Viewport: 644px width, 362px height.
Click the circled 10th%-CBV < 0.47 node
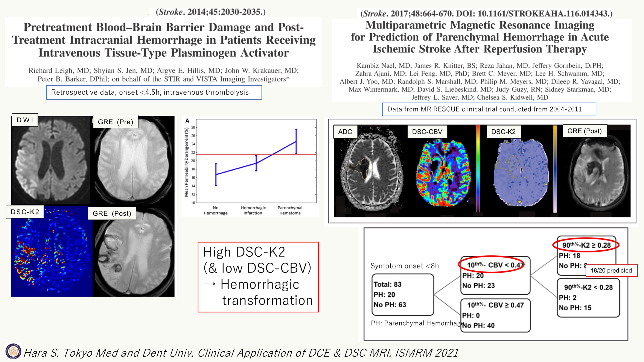click(492, 265)
